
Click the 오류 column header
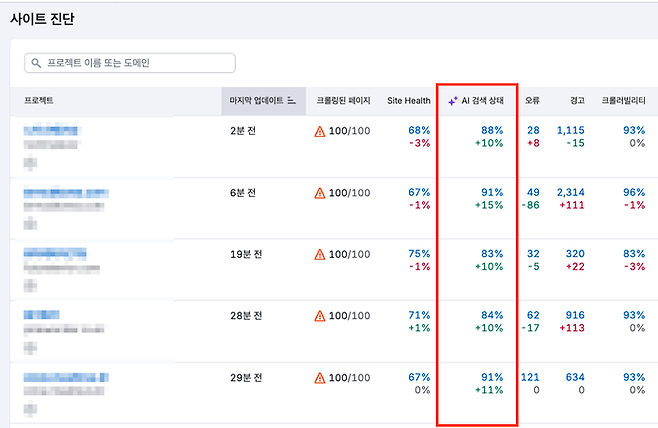[532, 101]
